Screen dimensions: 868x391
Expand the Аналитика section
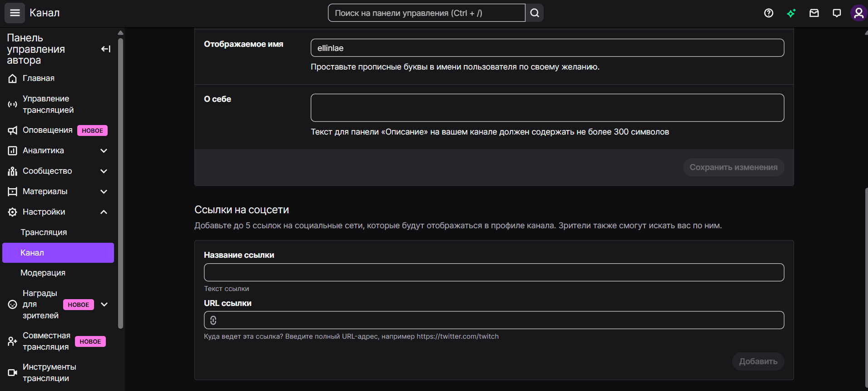tap(104, 150)
